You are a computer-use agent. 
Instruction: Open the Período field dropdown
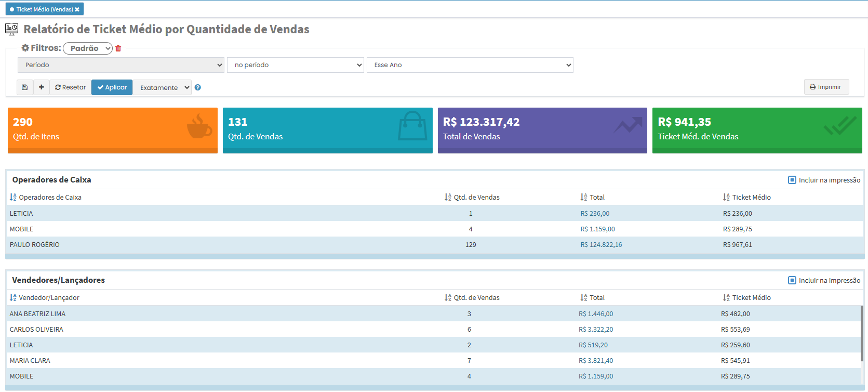(x=121, y=65)
